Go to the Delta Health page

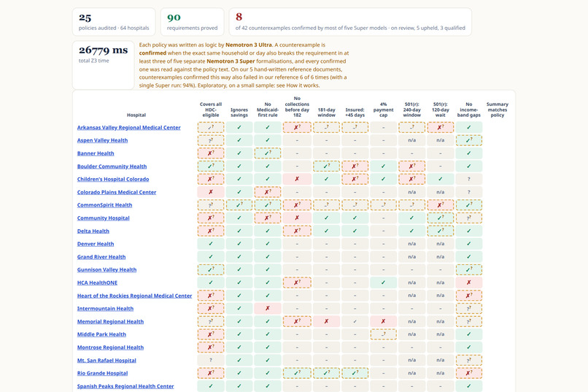click(x=93, y=231)
